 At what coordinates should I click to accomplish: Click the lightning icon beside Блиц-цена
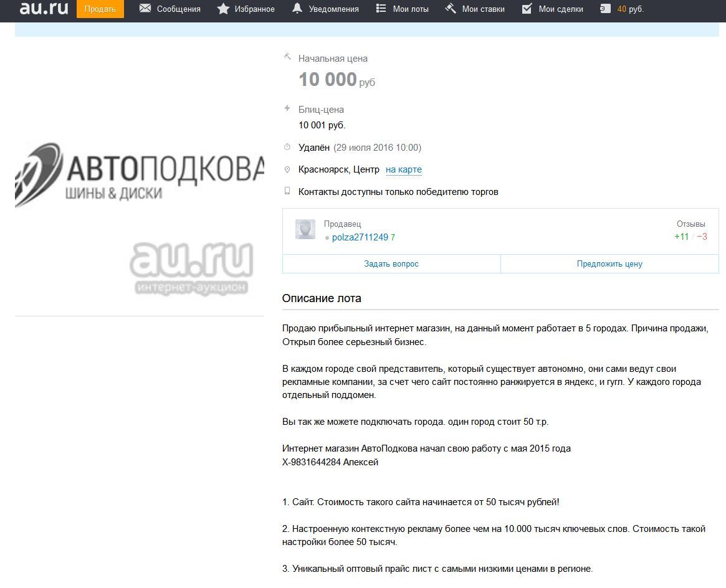tap(287, 108)
